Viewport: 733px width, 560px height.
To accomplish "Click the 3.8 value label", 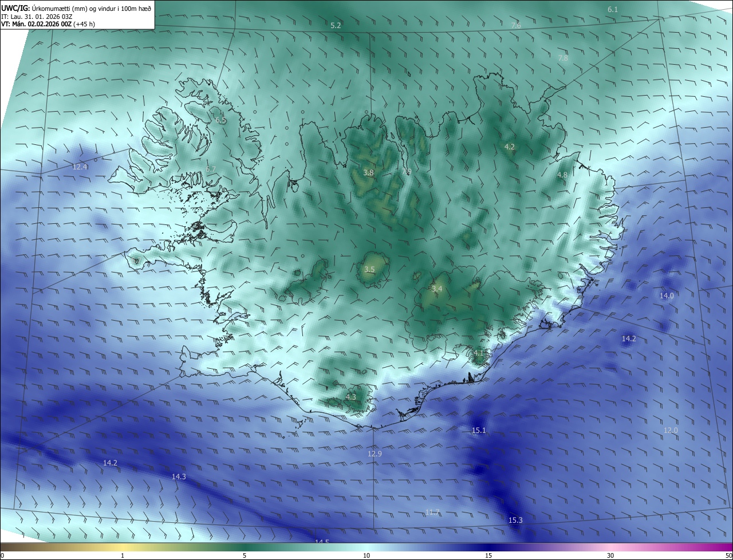I will 369,172.
